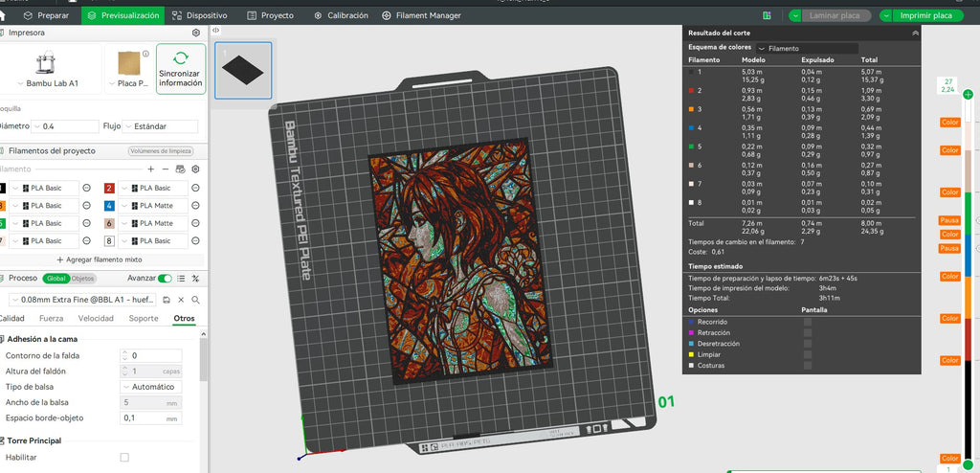
Task: Select plate 1 thumbnail
Action: pos(243,71)
